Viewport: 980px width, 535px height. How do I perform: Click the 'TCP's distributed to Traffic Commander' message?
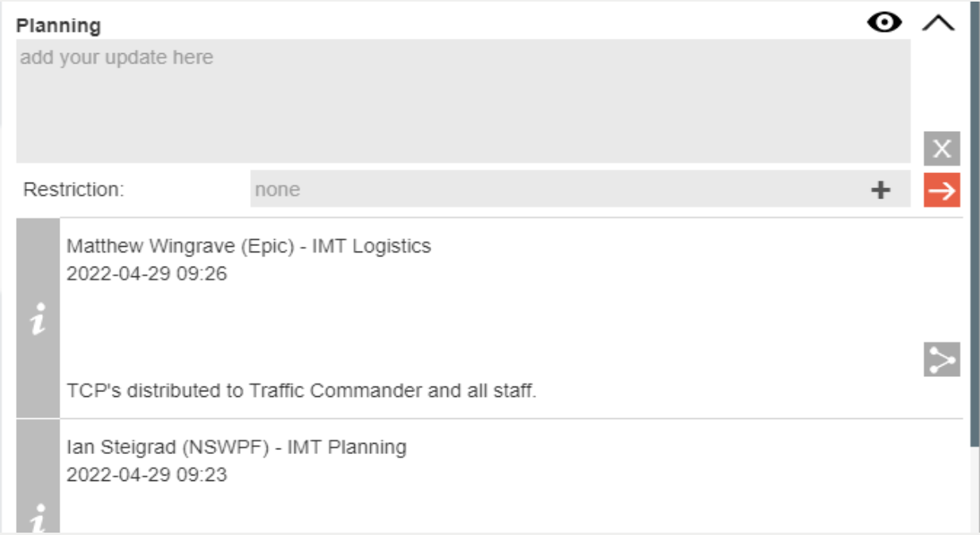tap(302, 391)
